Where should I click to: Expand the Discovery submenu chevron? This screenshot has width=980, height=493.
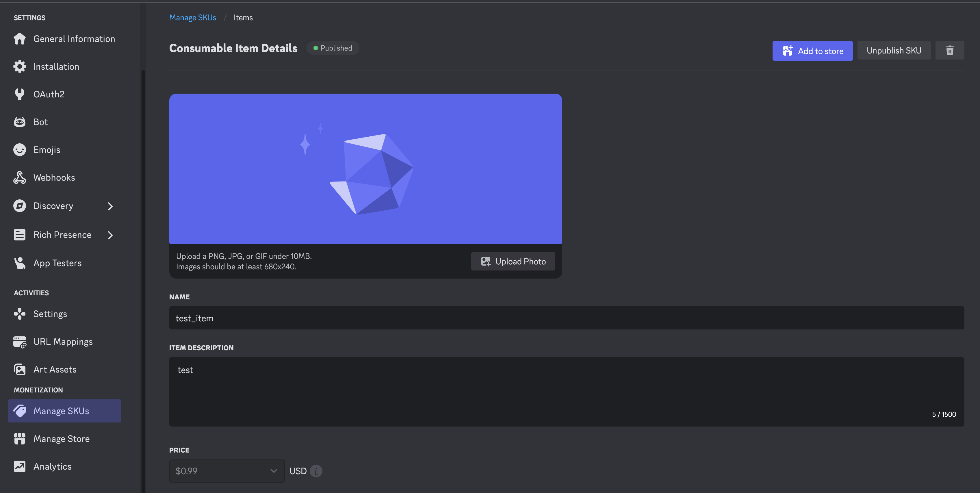(x=110, y=206)
